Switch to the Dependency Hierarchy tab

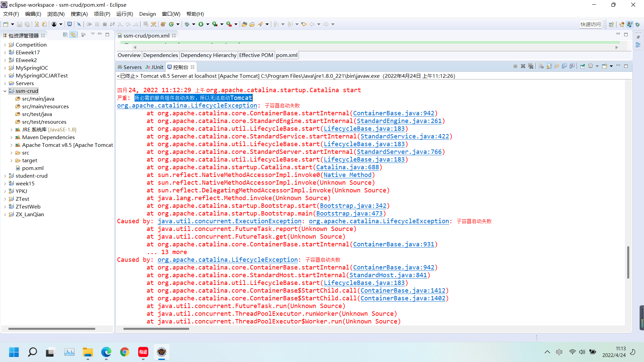click(208, 55)
